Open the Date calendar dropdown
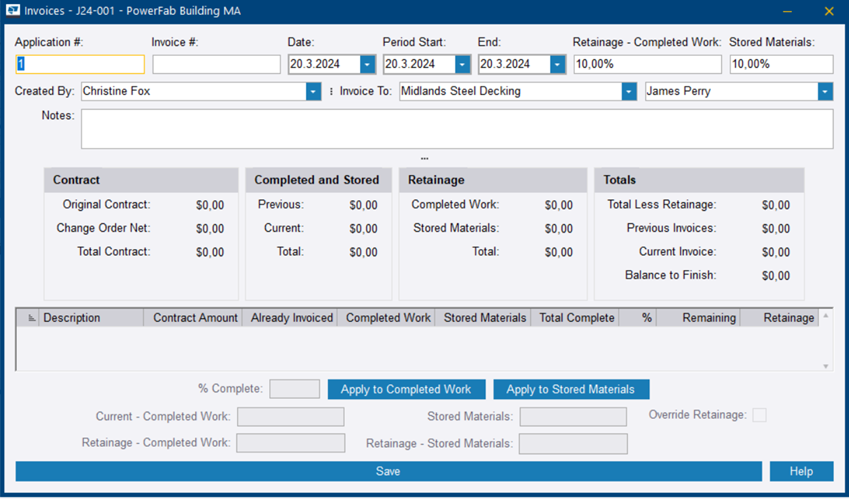The image size is (849, 499). click(x=367, y=64)
